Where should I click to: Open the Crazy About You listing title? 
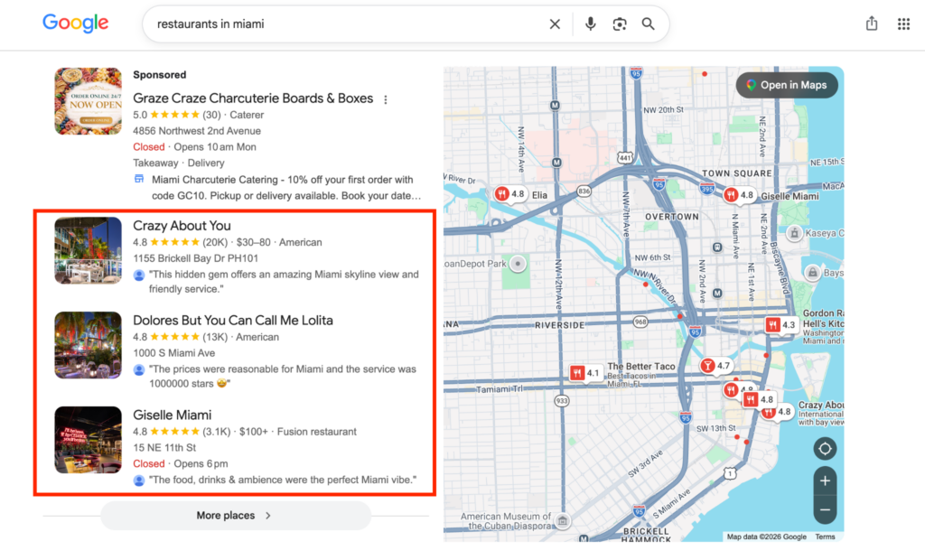click(x=182, y=226)
